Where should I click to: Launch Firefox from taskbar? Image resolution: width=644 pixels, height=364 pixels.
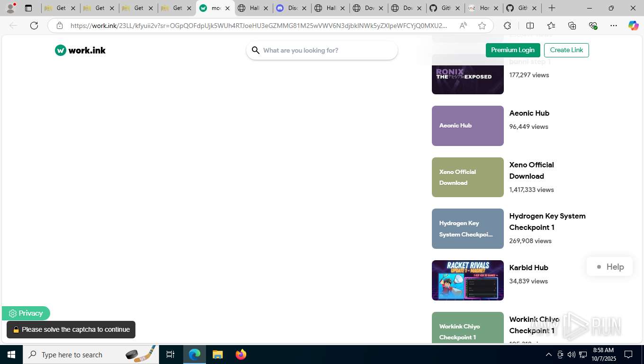point(241,355)
